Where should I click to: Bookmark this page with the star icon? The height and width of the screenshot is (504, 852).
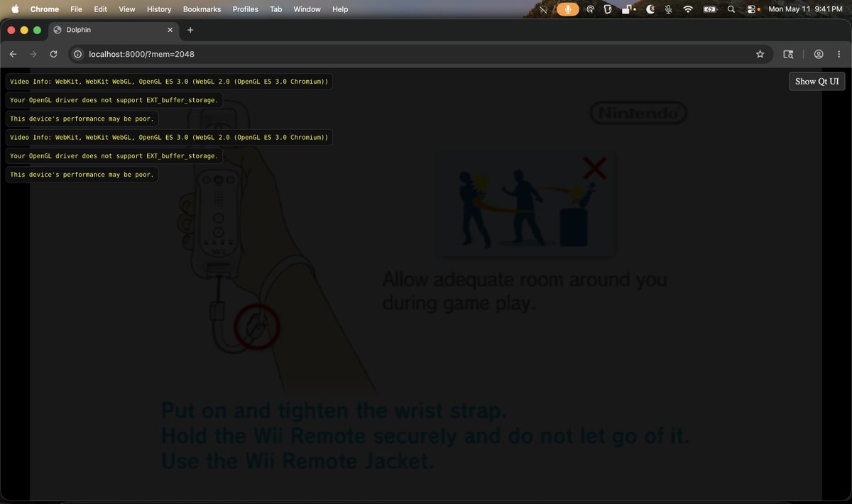click(760, 54)
